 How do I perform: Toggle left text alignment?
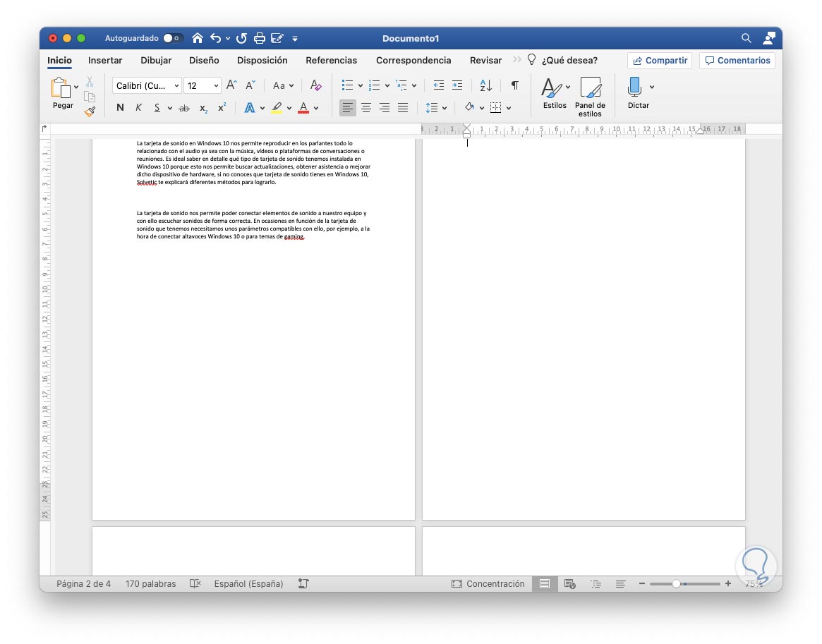(x=348, y=108)
